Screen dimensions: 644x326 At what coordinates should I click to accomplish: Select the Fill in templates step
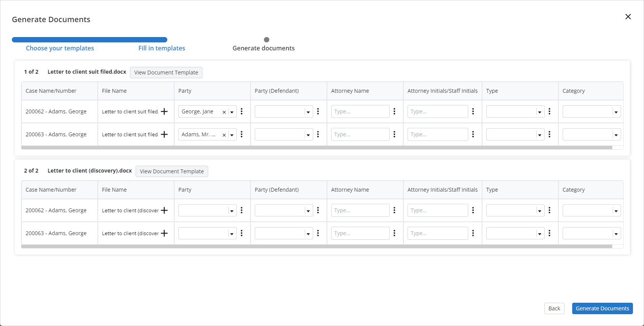162,48
